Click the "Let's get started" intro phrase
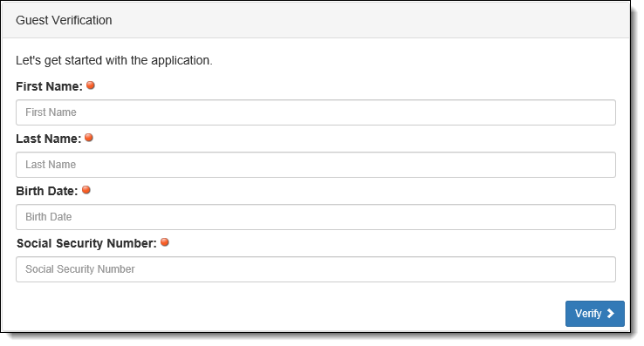 pos(59,60)
